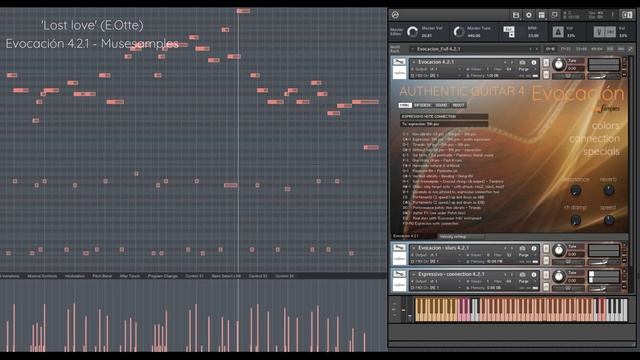Click the BPM value field
This screenshot has width=640, height=360.
click(533, 36)
